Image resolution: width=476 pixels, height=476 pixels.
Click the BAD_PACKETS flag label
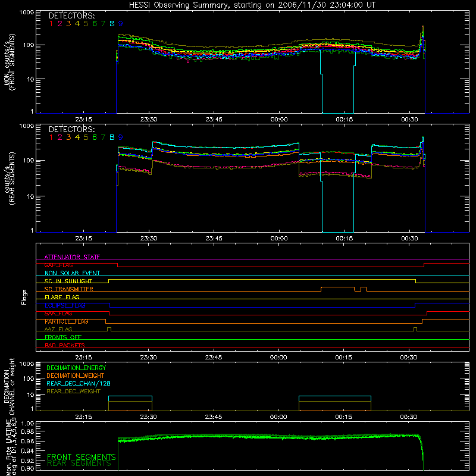pyautogui.click(x=65, y=345)
